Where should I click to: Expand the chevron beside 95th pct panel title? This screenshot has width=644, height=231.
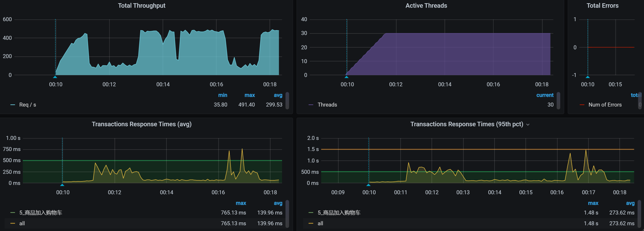528,124
